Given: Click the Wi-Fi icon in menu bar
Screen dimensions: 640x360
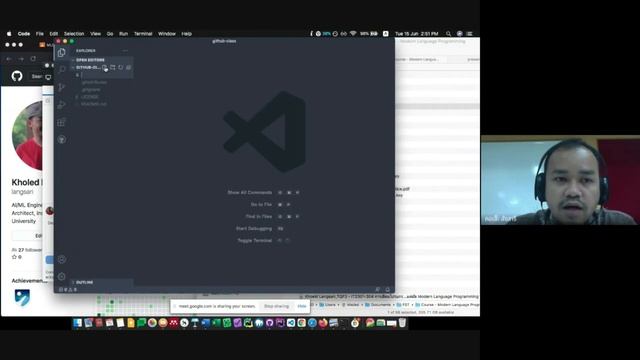Looking at the screenshot, I should click(x=353, y=34).
